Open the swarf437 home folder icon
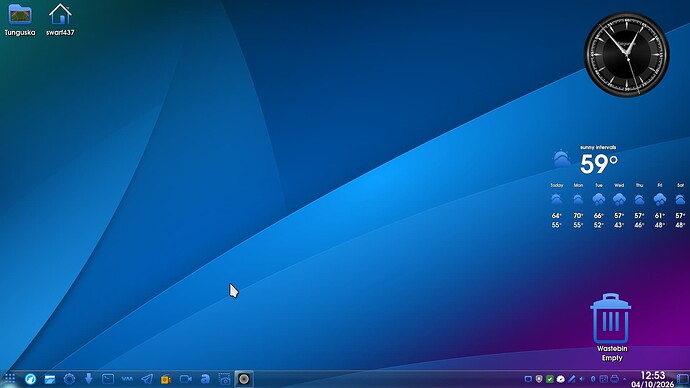This screenshot has width=690, height=388. point(60,20)
